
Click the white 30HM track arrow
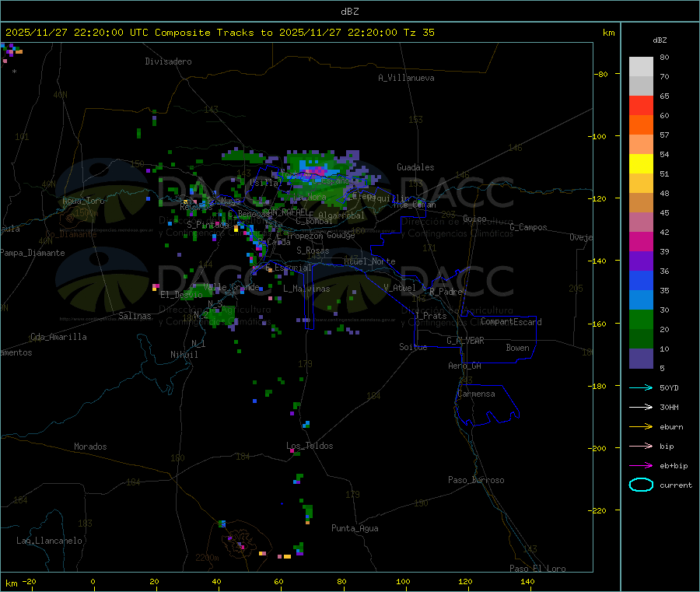click(x=641, y=407)
